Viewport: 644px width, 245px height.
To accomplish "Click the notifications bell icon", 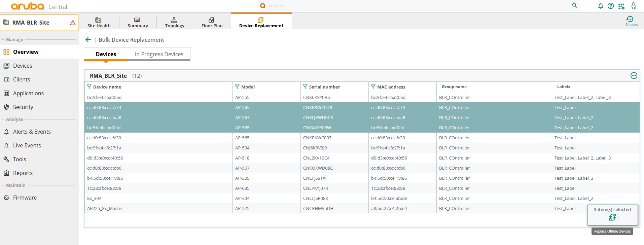I will click(x=600, y=6).
